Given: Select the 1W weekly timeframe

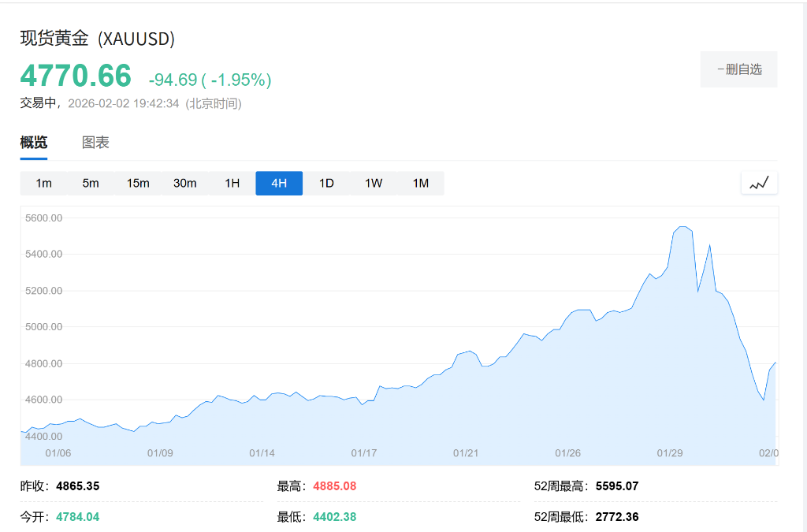Looking at the screenshot, I should point(374,183).
